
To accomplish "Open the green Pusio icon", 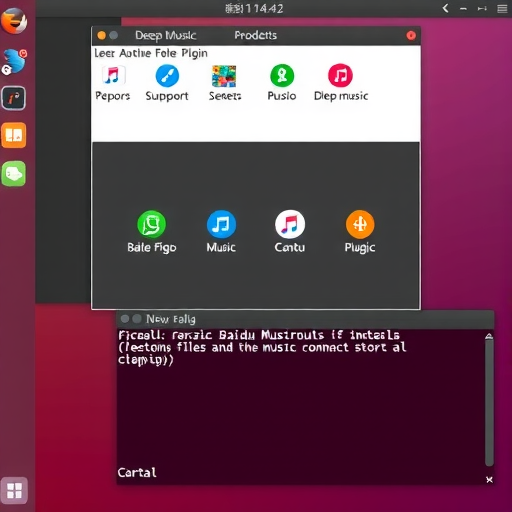I will point(282,75).
